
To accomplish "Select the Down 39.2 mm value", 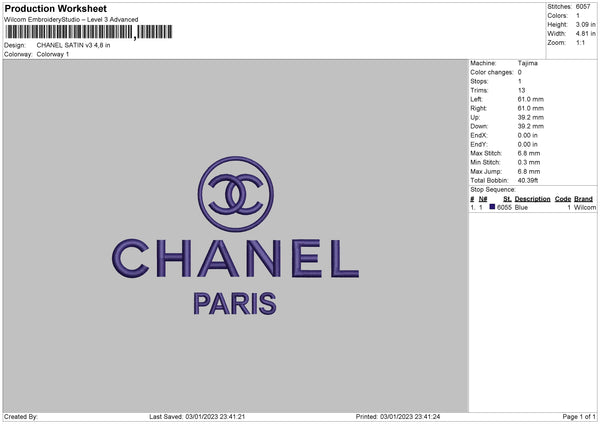I will click(x=531, y=126).
